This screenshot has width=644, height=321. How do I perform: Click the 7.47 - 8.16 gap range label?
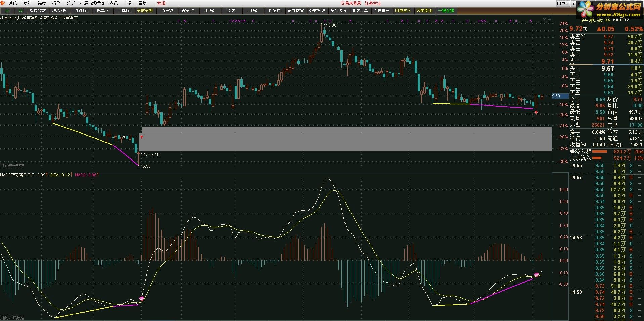[150, 155]
